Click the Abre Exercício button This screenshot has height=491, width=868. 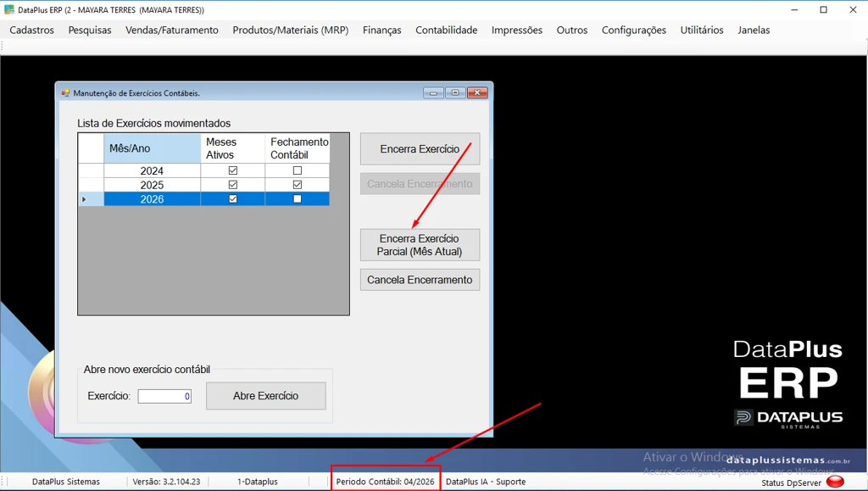point(265,396)
